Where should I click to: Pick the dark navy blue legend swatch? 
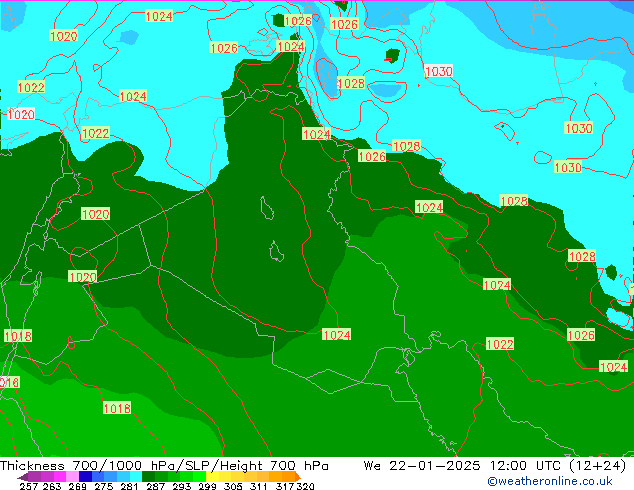point(85,477)
